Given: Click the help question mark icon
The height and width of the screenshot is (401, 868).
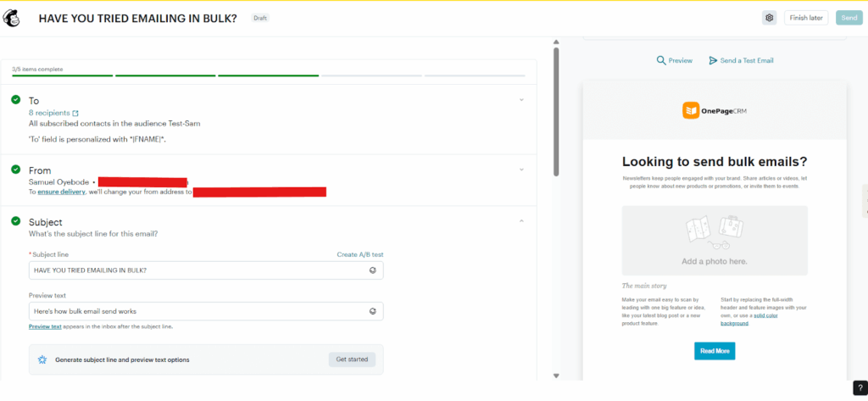Looking at the screenshot, I should (x=860, y=388).
